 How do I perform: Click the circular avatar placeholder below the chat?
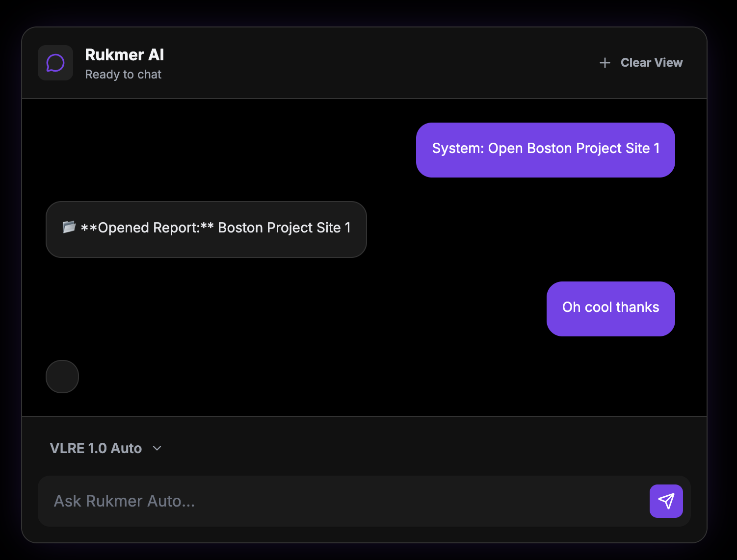[x=62, y=377]
